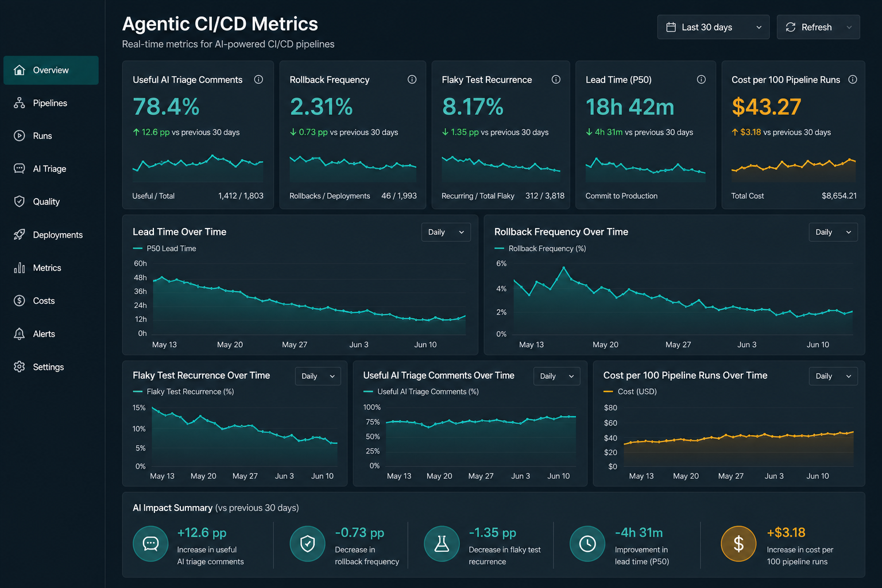Image resolution: width=882 pixels, height=588 pixels.
Task: Click the Deployments rocket icon
Action: click(20, 235)
